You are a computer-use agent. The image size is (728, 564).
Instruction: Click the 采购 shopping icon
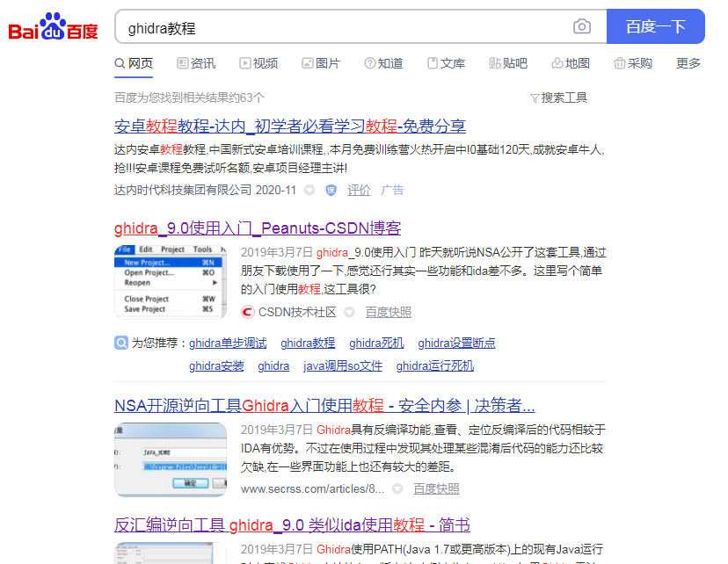click(x=619, y=63)
